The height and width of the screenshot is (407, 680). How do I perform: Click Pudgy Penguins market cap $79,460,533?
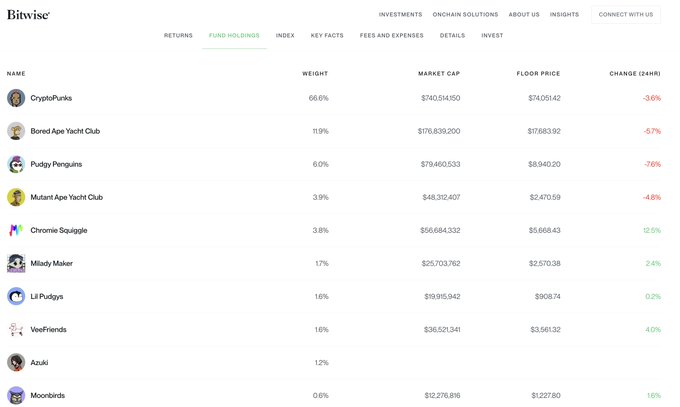coord(440,164)
